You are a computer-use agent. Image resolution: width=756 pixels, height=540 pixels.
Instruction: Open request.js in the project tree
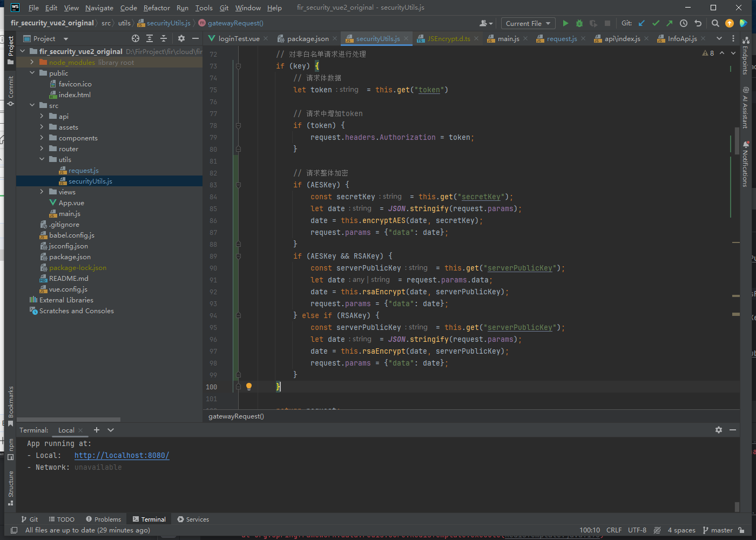(x=83, y=170)
